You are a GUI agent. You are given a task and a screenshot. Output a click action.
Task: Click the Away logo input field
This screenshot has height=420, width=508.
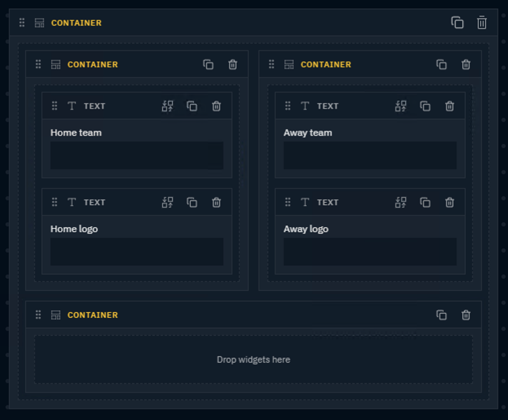pyautogui.click(x=370, y=252)
